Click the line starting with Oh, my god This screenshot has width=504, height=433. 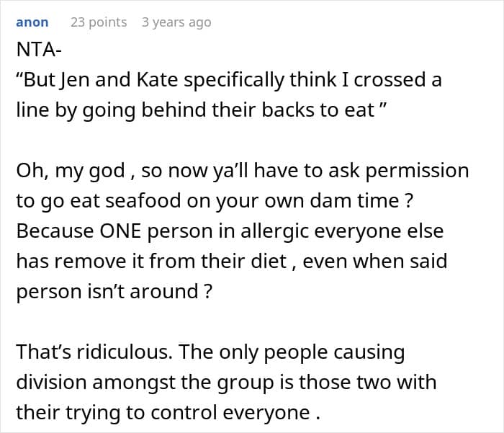(x=242, y=171)
